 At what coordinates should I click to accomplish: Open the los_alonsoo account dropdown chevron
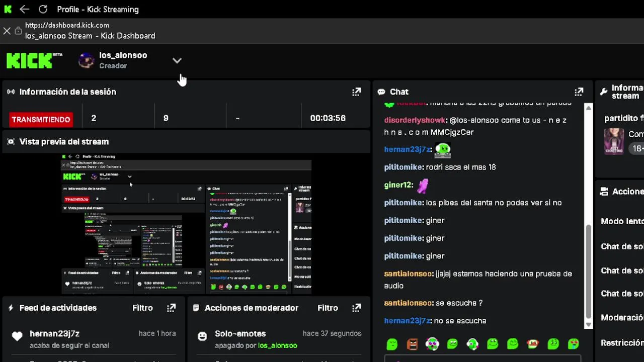tap(177, 60)
